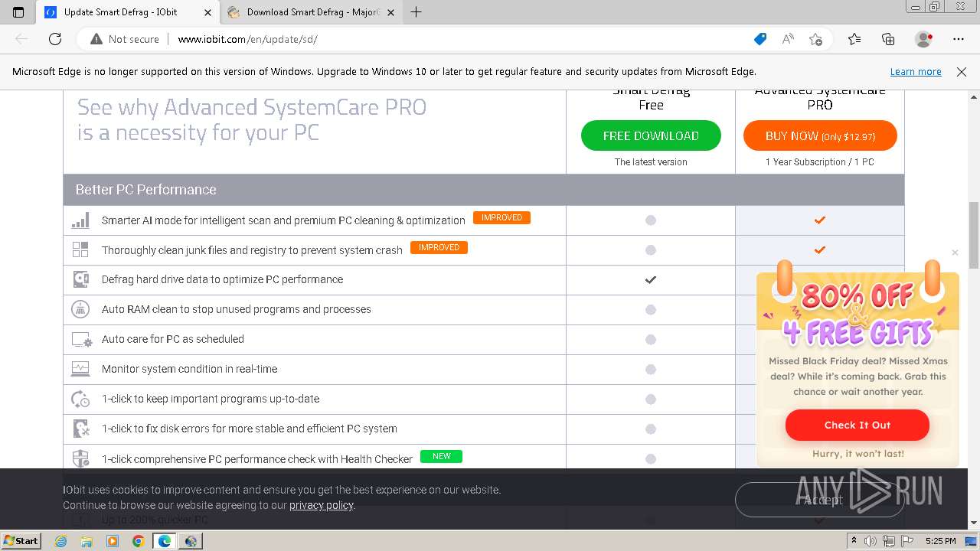
Task: View the Not secure site information
Action: [x=125, y=39]
